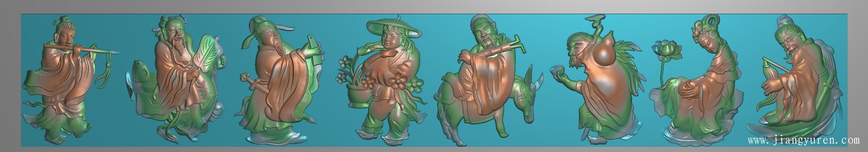Image resolution: width=868 pixels, height=152 pixels.
Task: Click the small red dot on child's chest
Action: click(380, 71)
